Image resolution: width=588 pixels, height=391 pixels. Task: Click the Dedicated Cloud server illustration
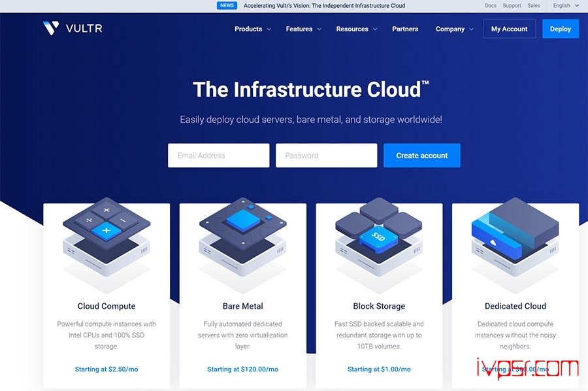(x=515, y=245)
